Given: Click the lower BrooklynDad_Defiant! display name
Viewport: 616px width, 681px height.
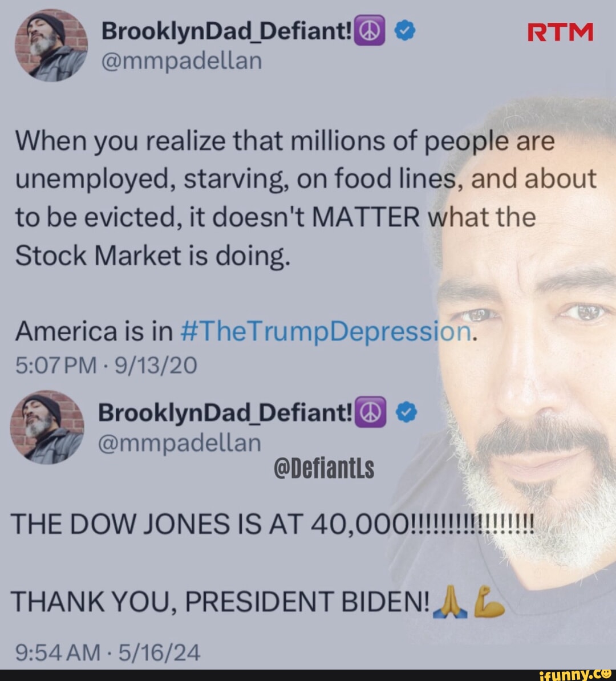Looking at the screenshot, I should point(226,412).
